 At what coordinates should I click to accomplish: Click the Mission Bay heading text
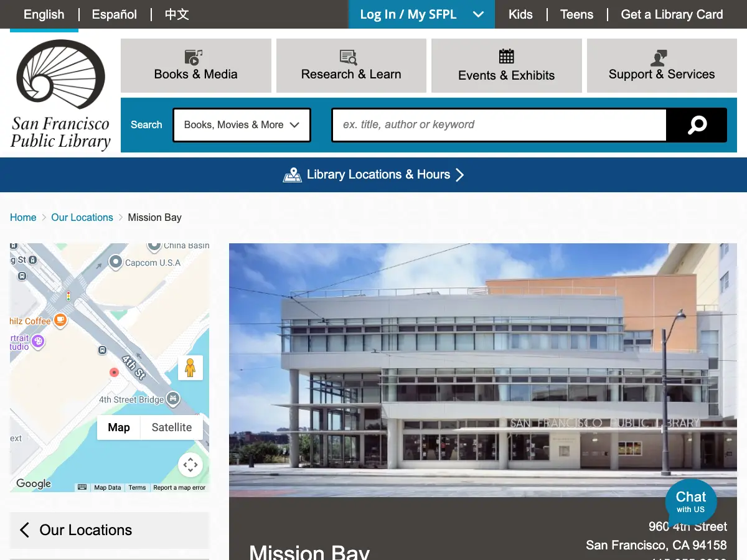pos(309,553)
